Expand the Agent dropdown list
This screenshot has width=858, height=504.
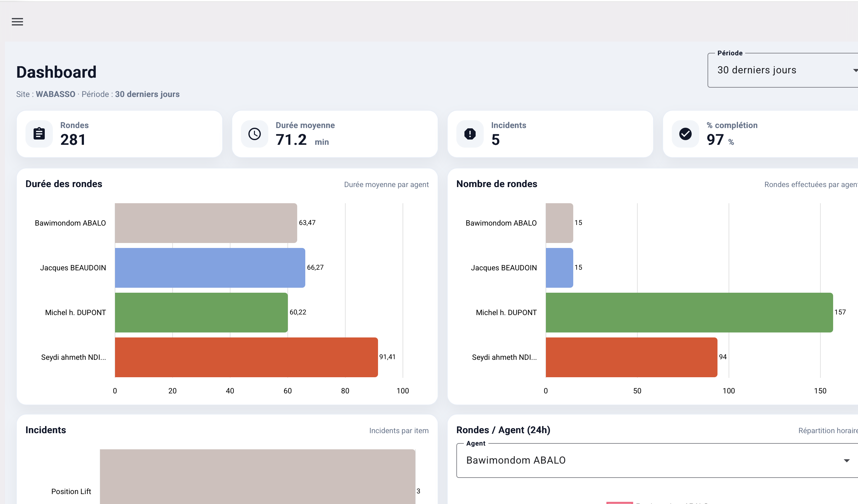click(647, 460)
